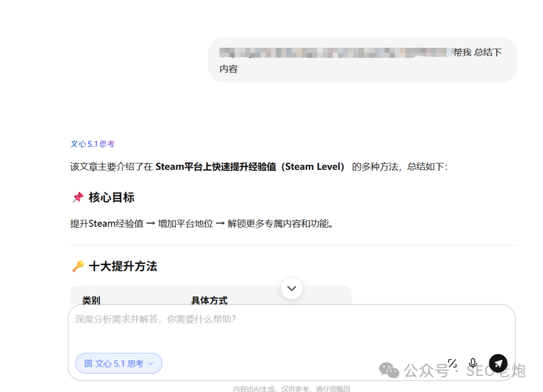The width and height of the screenshot is (543, 392).
Task: Activate the microphone voice input icon
Action: click(x=473, y=363)
